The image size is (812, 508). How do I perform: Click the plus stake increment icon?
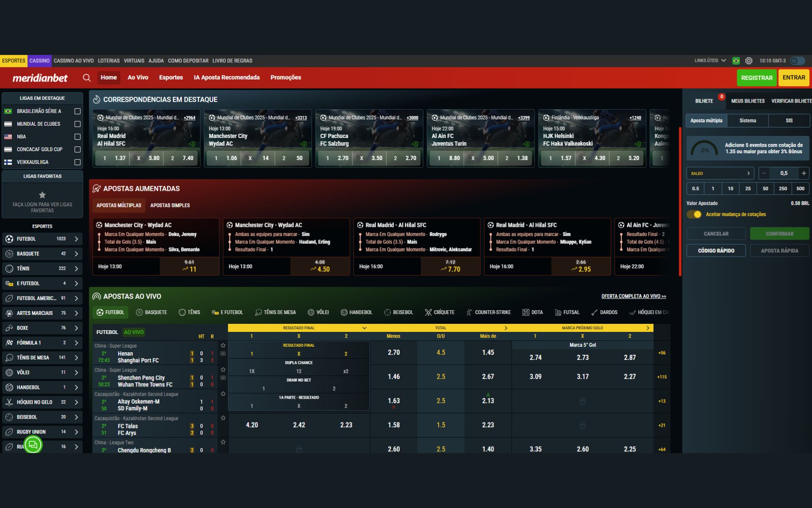coord(804,173)
